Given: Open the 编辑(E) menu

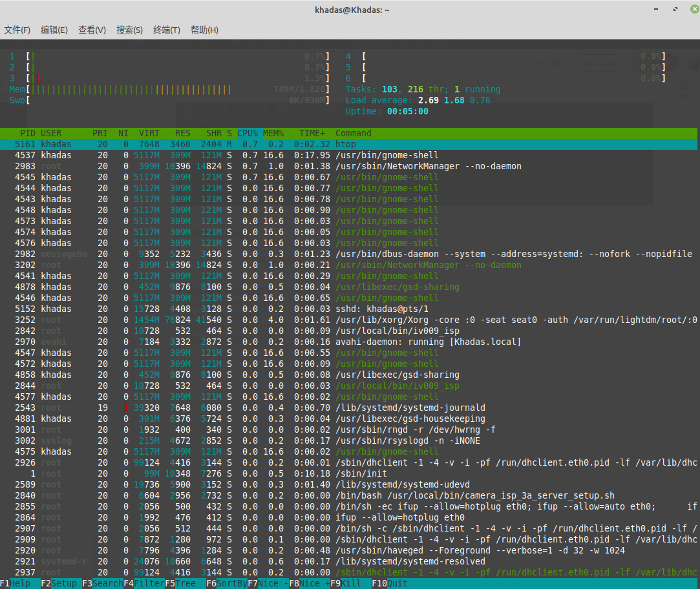Looking at the screenshot, I should 54,30.
